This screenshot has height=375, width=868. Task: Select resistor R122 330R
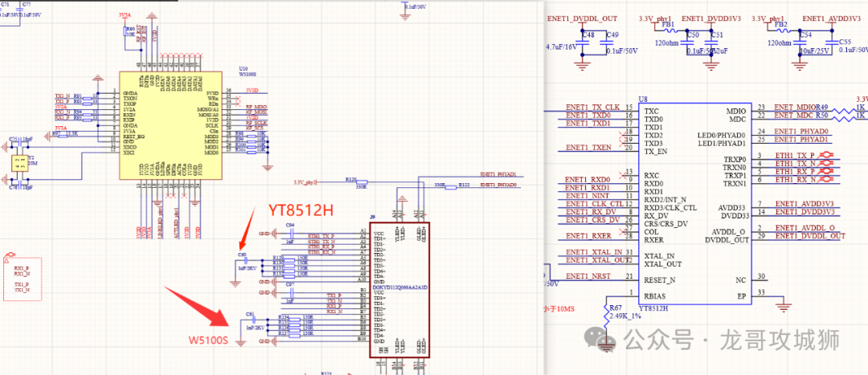451,187
